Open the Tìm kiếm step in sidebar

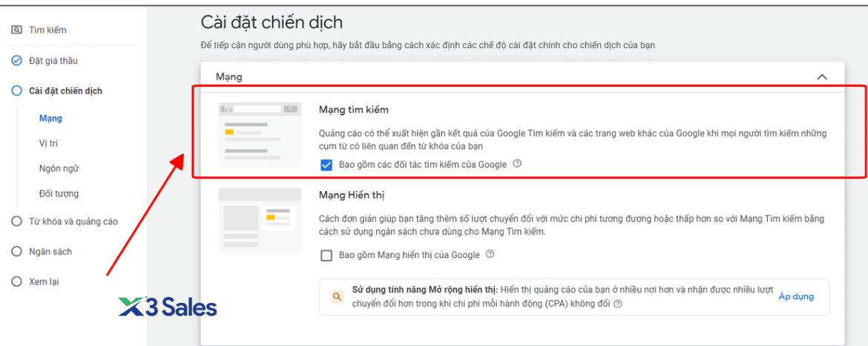point(47,30)
